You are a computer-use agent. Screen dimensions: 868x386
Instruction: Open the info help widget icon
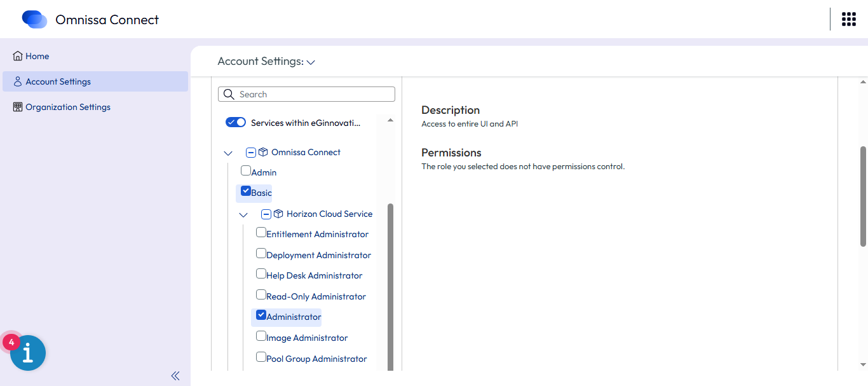coord(28,353)
